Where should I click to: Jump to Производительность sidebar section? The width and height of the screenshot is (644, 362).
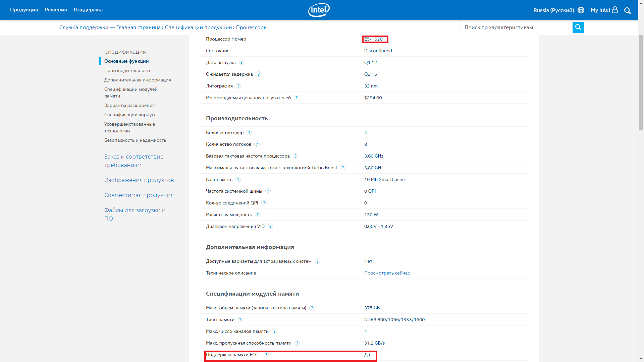[x=127, y=70]
